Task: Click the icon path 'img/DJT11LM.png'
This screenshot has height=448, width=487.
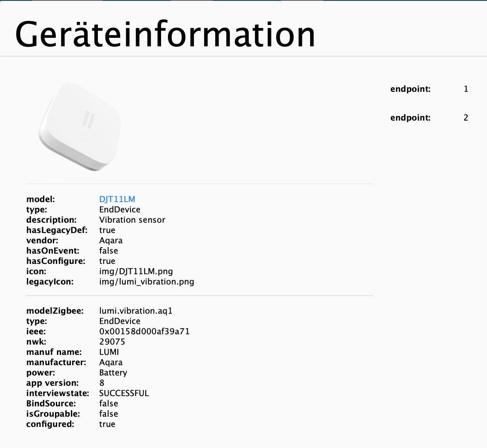Action: (x=136, y=272)
